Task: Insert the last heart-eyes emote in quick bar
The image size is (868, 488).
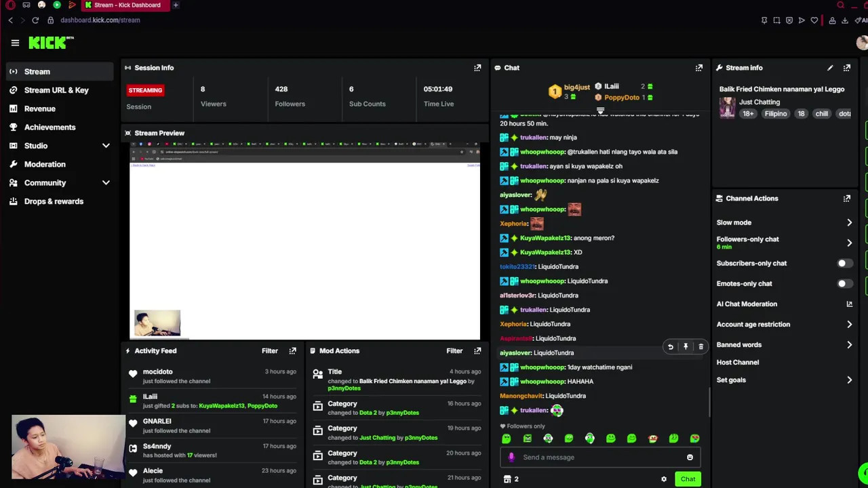Action: [694, 439]
